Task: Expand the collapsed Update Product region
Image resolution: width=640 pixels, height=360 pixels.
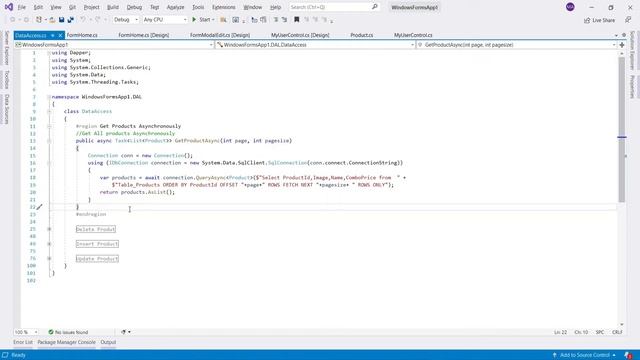Action: (49, 258)
